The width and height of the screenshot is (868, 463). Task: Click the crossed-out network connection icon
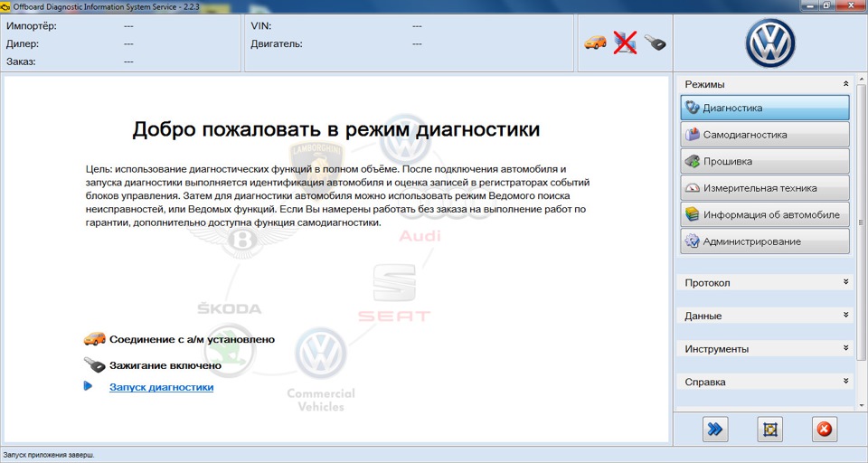tap(625, 43)
